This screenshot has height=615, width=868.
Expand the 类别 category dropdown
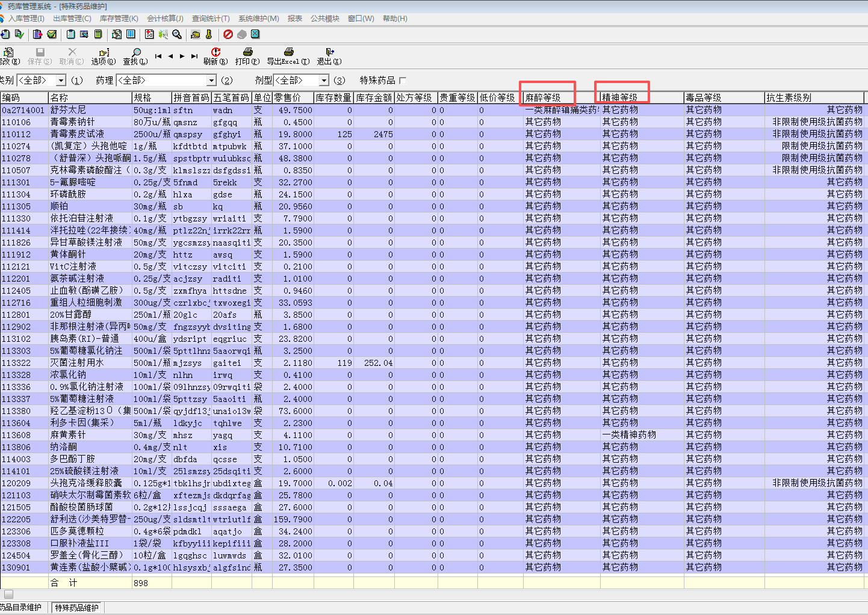point(61,81)
